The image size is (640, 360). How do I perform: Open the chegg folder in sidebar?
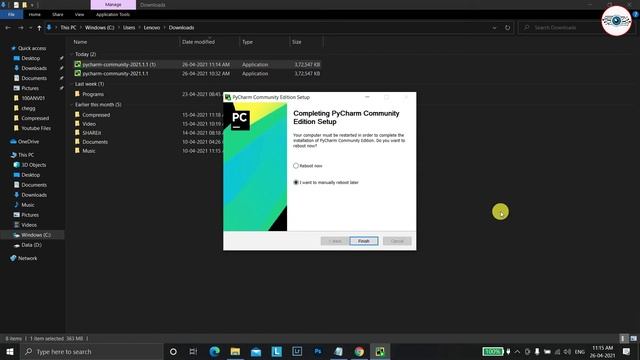pyautogui.click(x=28, y=108)
